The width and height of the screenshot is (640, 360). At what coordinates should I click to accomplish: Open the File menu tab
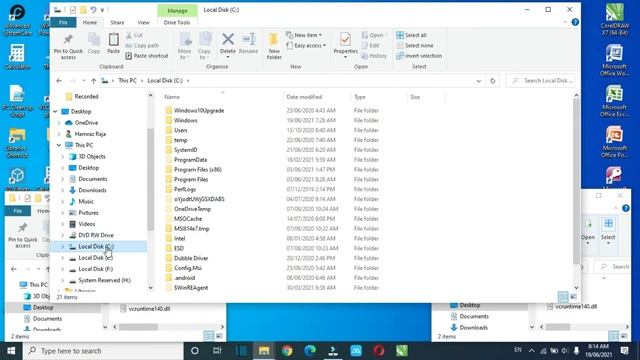coord(63,22)
